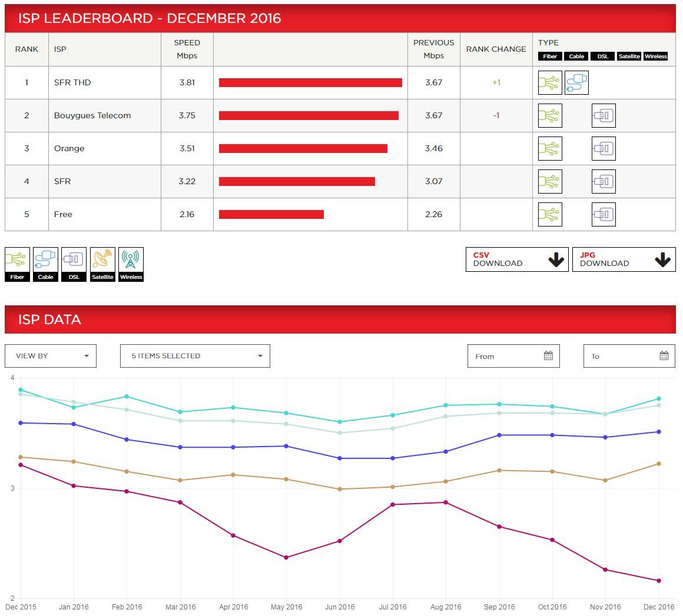The width and height of the screenshot is (683, 616).
Task: Click the Wireless tower legend icon
Action: [131, 264]
